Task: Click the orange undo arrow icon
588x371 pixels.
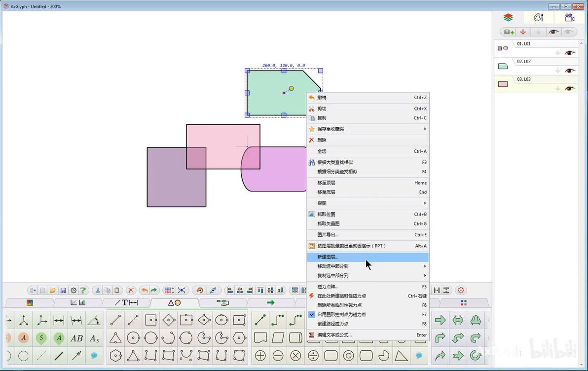Action: pyautogui.click(x=145, y=291)
